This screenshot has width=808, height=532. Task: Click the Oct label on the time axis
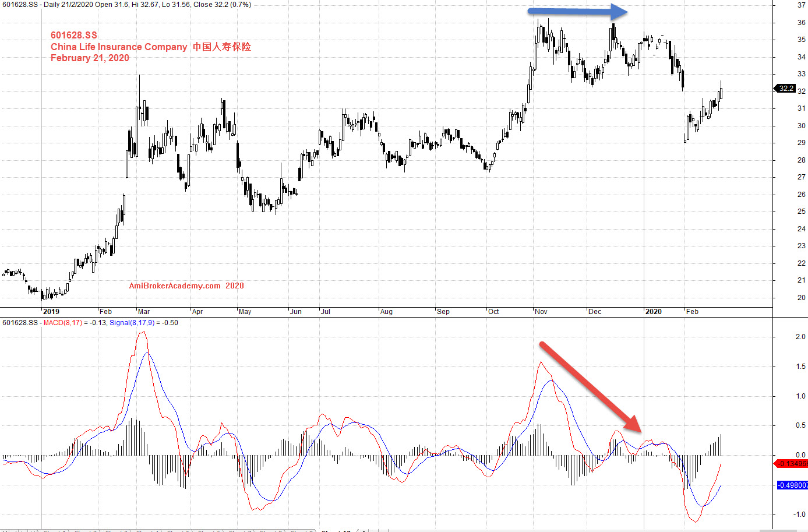(493, 312)
